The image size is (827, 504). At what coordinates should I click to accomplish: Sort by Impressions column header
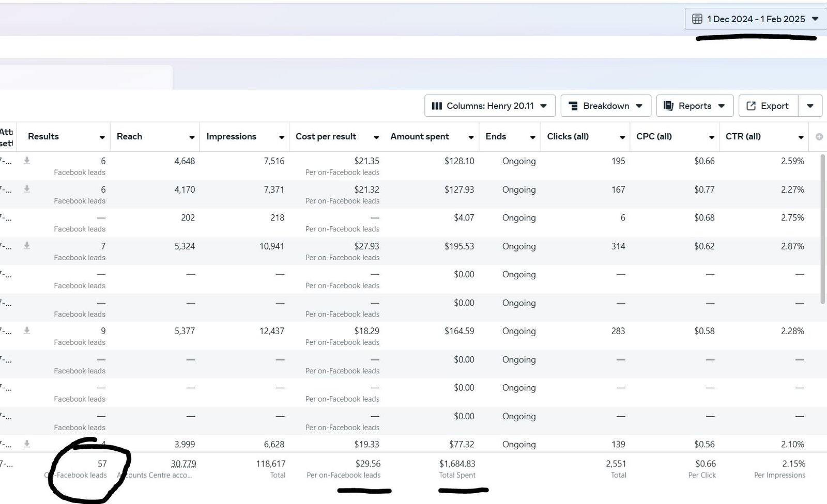point(231,137)
